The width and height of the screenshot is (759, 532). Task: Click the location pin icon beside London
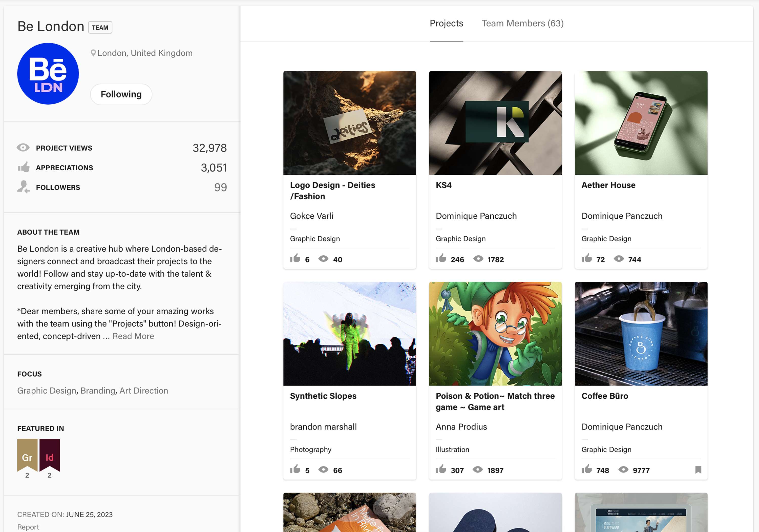coord(93,53)
